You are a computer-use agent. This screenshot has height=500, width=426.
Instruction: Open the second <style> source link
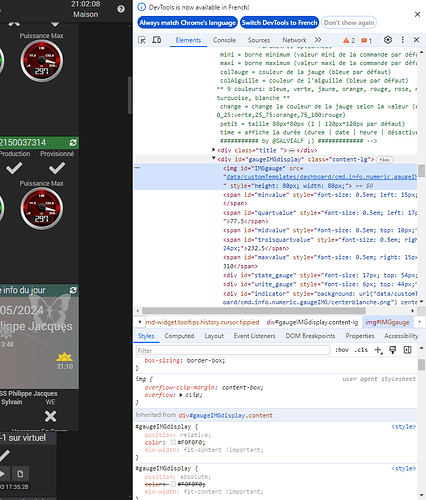404,469
